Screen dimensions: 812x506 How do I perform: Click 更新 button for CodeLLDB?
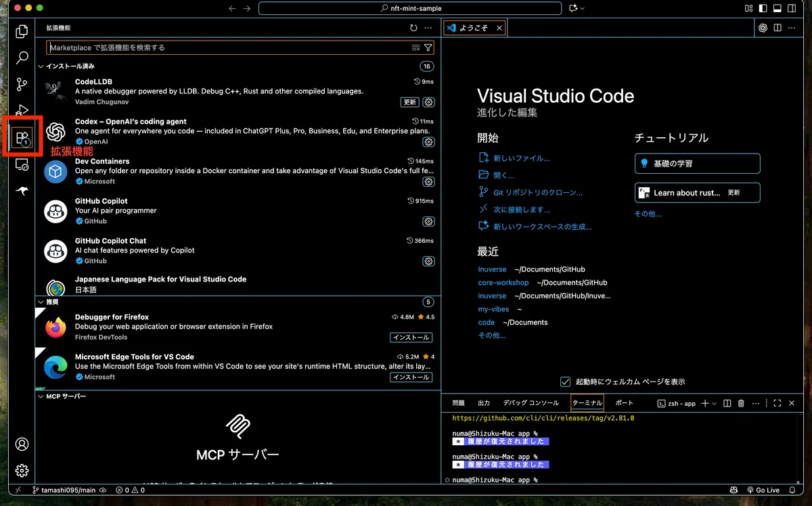click(x=410, y=102)
